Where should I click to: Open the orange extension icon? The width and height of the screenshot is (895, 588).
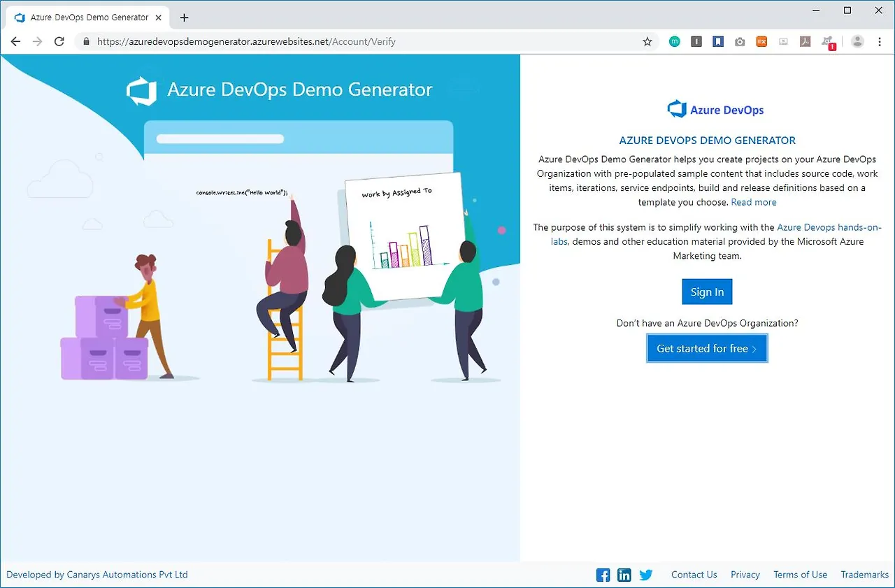coord(761,42)
